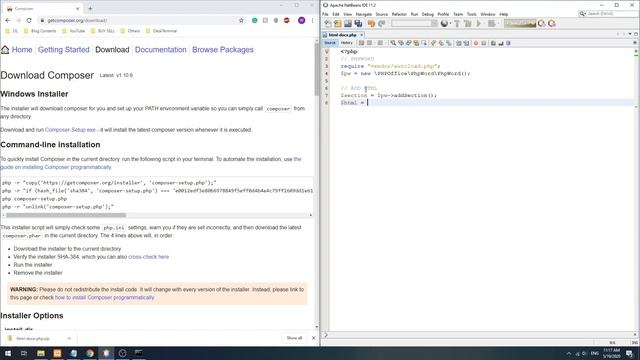Run project with the green play icon

[479, 24]
